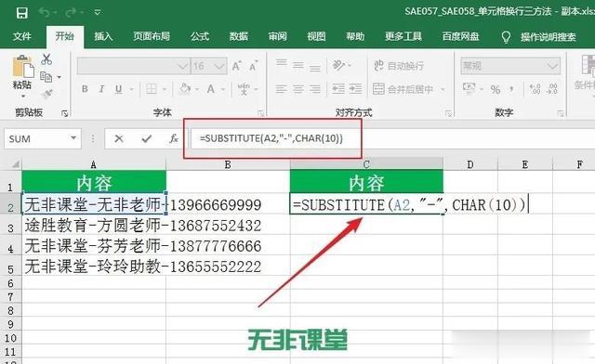595x364 pixels.
Task: Click the Increase Font Size icon
Action: [x=236, y=66]
